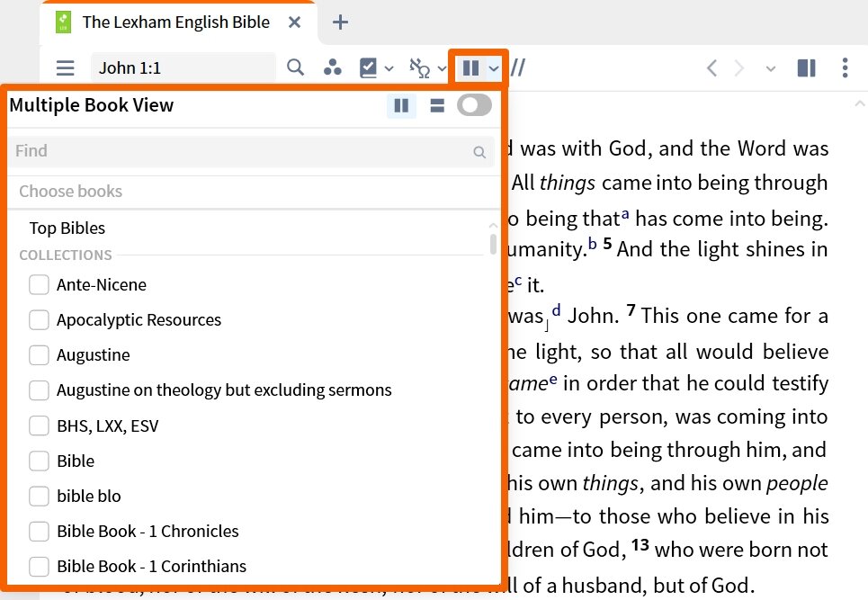
Task: Go forward with the right arrow
Action: [x=738, y=68]
